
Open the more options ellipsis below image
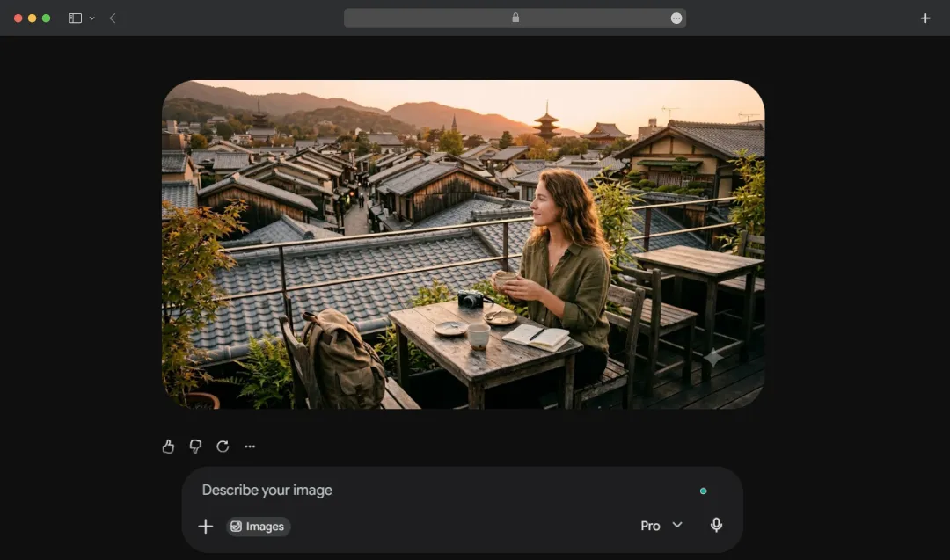(x=250, y=447)
